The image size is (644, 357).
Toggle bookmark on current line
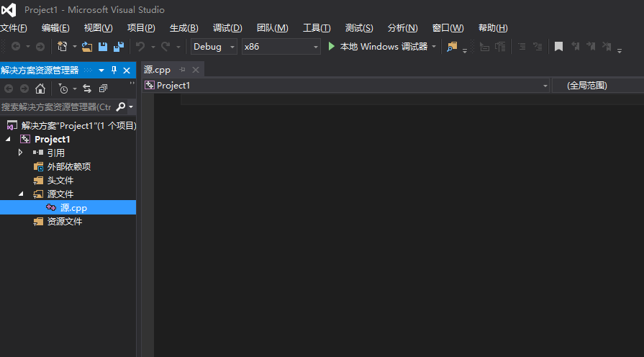click(558, 46)
